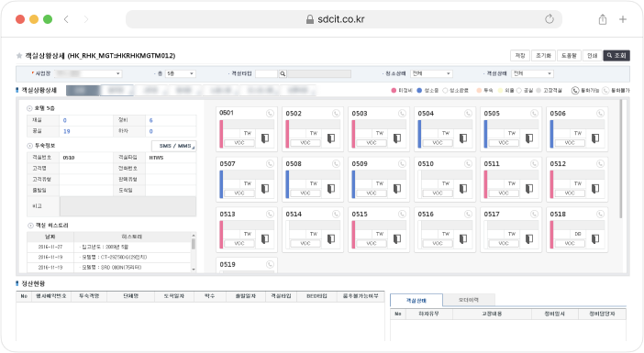Click the pink 미정비 legend dot
644x353 pixels.
(x=394, y=90)
